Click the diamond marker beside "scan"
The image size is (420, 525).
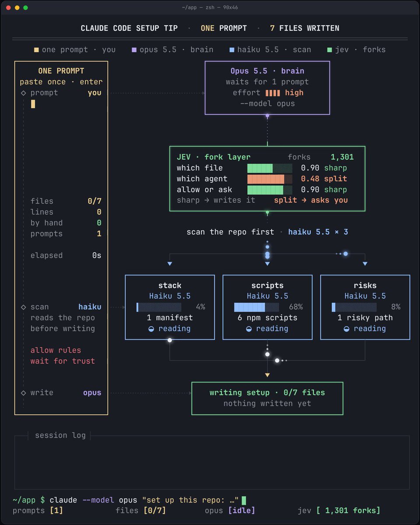pyautogui.click(x=24, y=307)
